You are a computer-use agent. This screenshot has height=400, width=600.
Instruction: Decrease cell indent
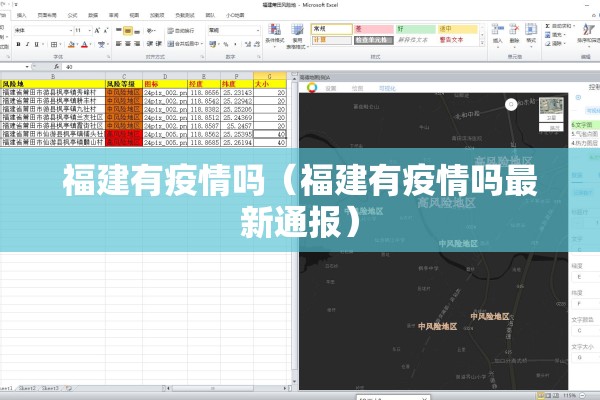pyautogui.click(x=150, y=44)
